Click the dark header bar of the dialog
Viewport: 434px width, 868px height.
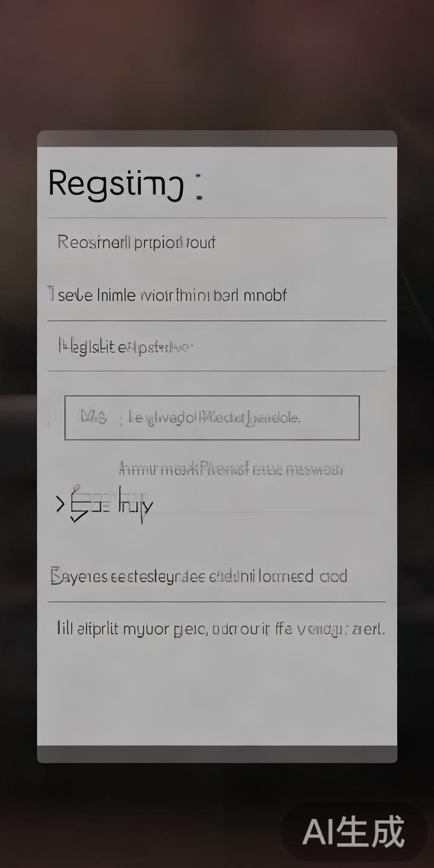pyautogui.click(x=217, y=139)
